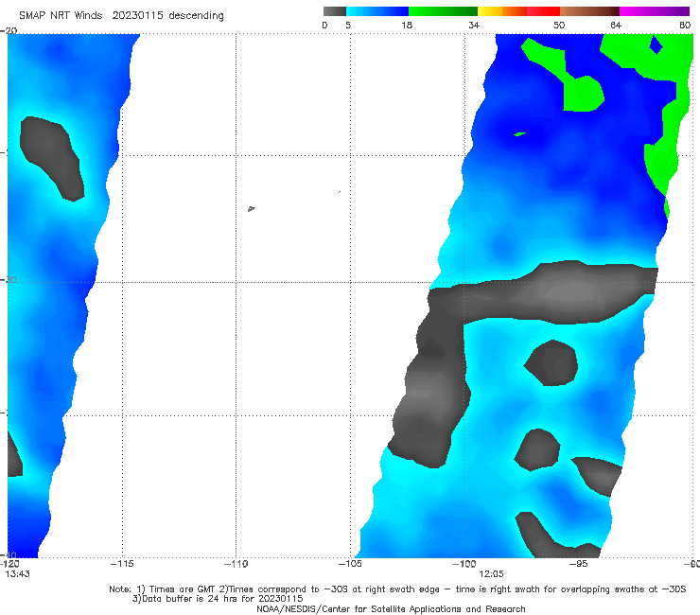Viewport: 700px width, 615px height.
Task: Click the round gray patch below the horizontal gray band
Action: [551, 363]
